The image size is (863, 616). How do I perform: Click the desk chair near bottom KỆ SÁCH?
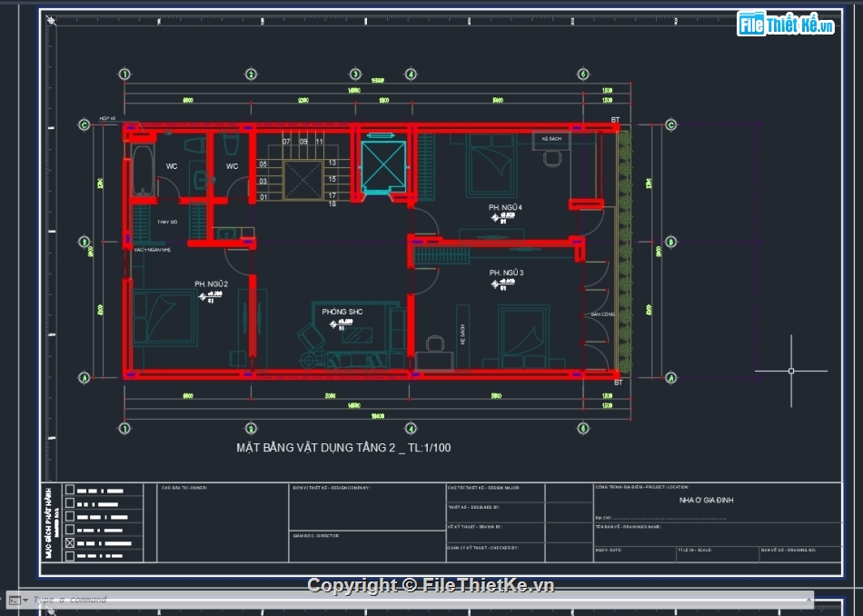(x=436, y=344)
